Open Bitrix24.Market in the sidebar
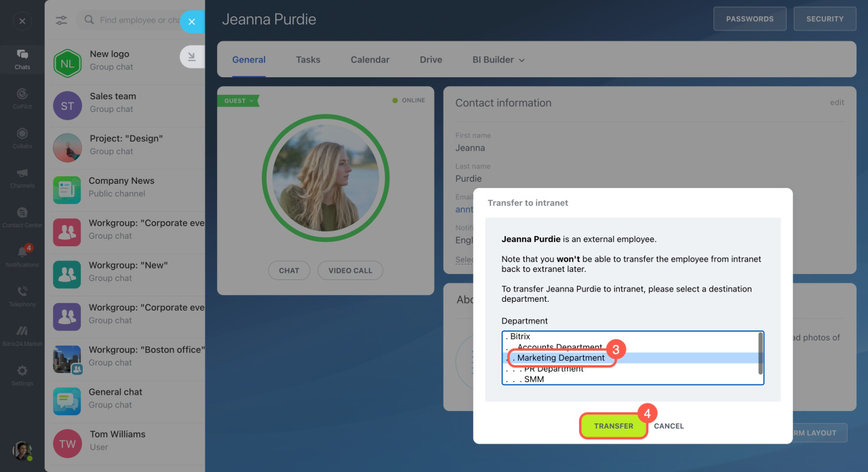This screenshot has height=472, width=868. click(22, 336)
